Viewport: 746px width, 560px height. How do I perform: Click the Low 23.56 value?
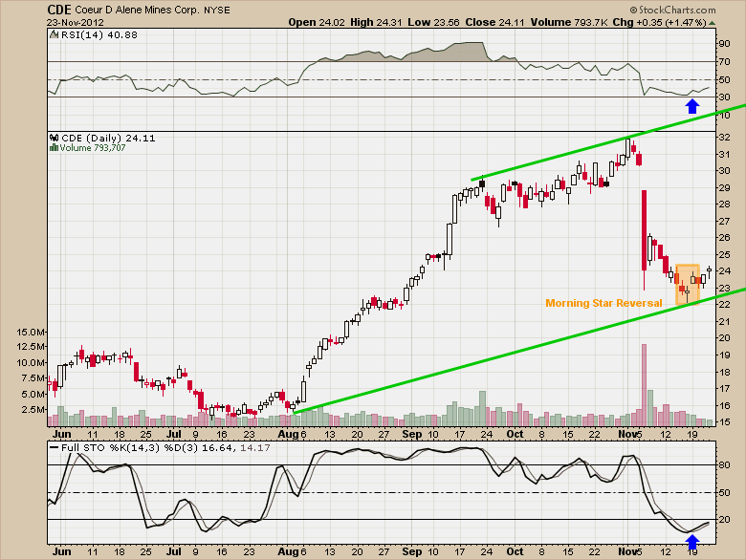pyautogui.click(x=433, y=22)
